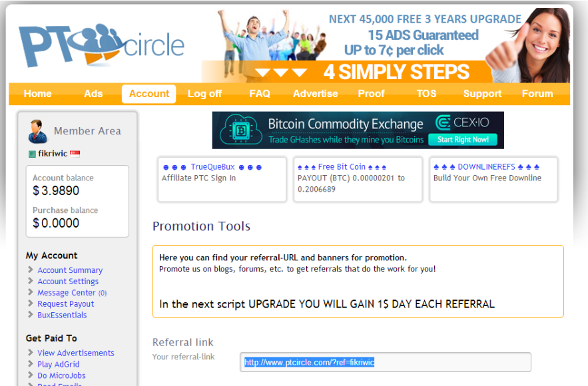Open Account Summary link

pyautogui.click(x=70, y=270)
